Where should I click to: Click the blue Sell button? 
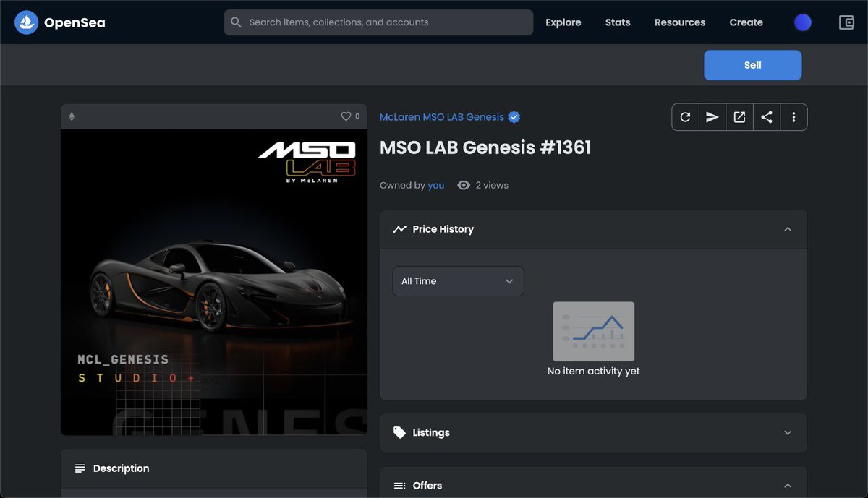pyautogui.click(x=753, y=65)
